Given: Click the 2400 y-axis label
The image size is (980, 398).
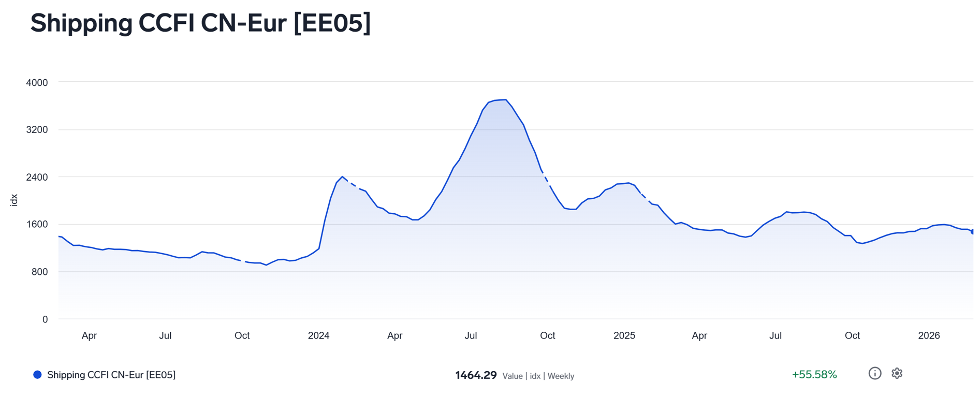Looking at the screenshot, I should [x=37, y=178].
